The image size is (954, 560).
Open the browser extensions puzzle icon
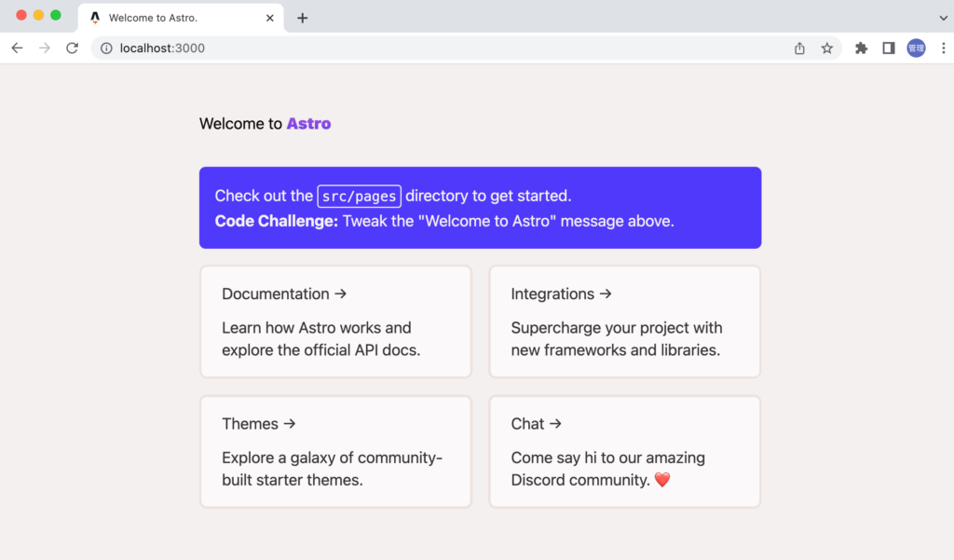click(x=861, y=48)
